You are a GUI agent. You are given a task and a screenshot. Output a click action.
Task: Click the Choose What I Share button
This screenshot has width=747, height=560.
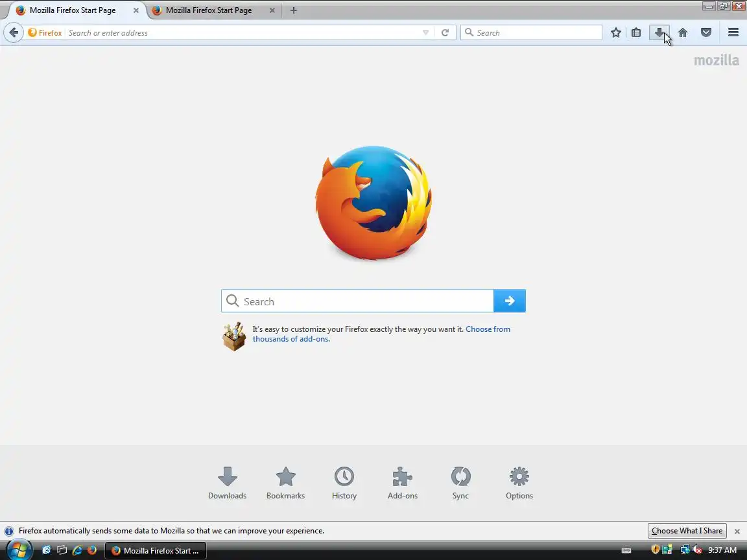tap(687, 530)
